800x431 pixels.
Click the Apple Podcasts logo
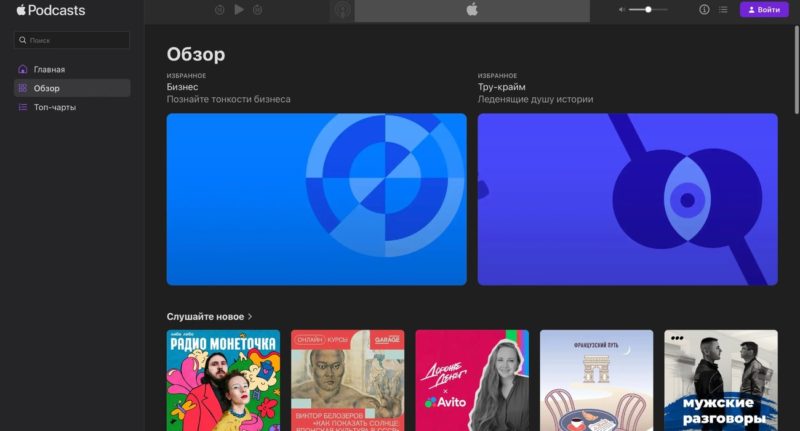[x=51, y=10]
